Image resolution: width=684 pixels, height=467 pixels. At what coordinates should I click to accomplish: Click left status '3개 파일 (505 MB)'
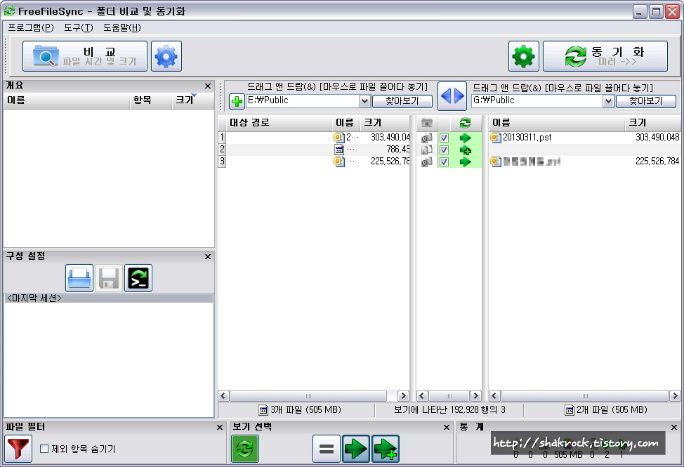[300, 410]
